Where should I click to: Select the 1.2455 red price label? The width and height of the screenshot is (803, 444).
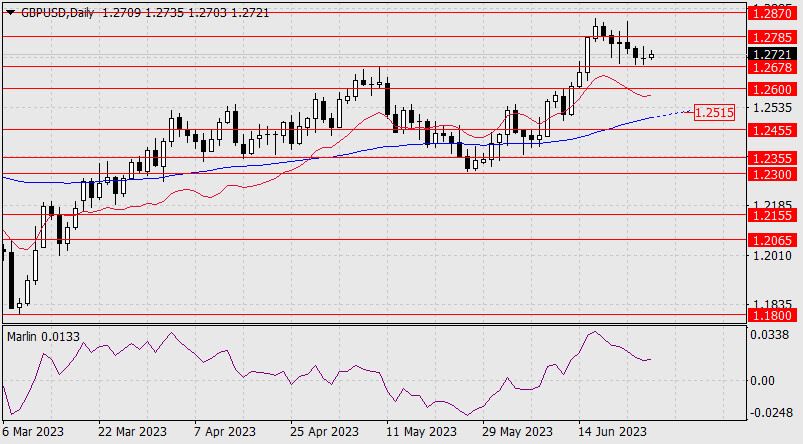[771, 130]
